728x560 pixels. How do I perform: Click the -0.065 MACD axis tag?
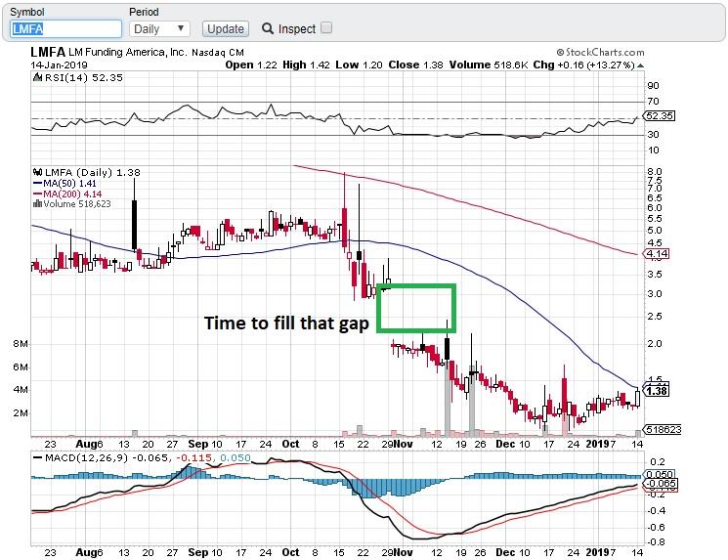(660, 484)
